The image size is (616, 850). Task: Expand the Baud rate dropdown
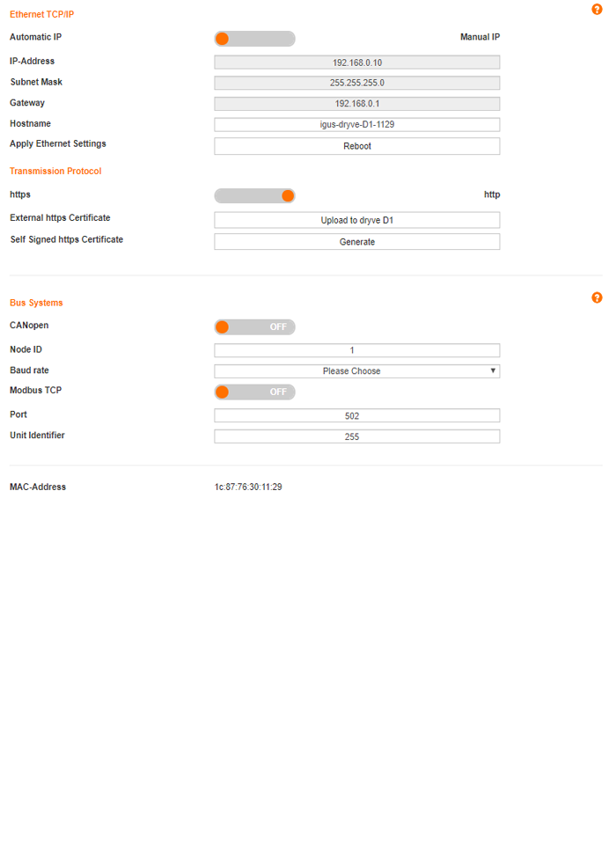(356, 371)
